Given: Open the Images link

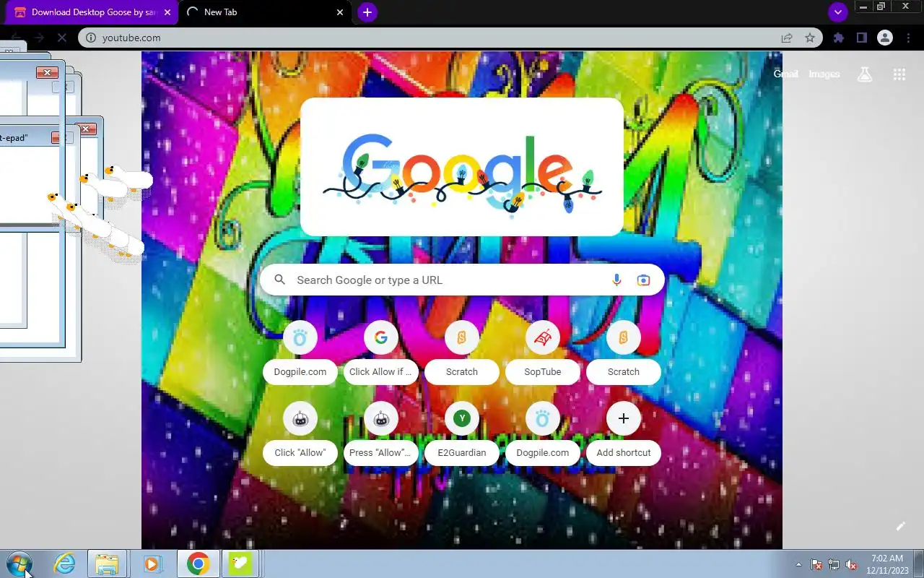Looking at the screenshot, I should coord(824,74).
